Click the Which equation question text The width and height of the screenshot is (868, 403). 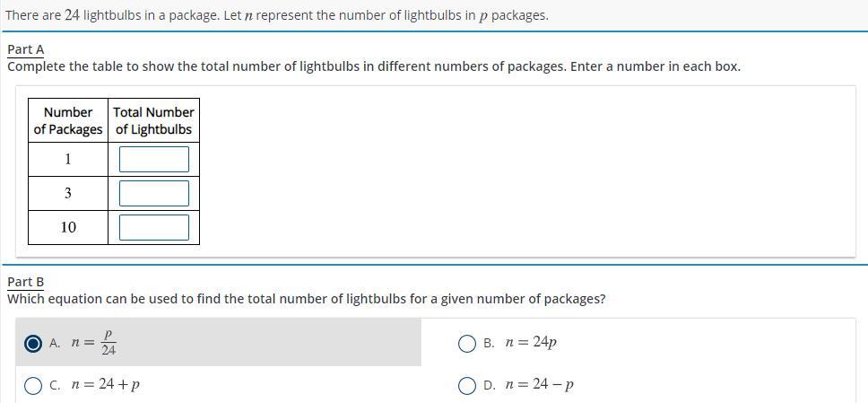[x=306, y=299]
